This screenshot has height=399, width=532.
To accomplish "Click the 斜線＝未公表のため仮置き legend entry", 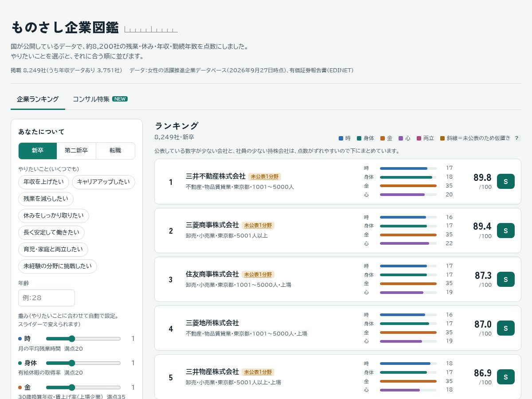I will [475, 138].
